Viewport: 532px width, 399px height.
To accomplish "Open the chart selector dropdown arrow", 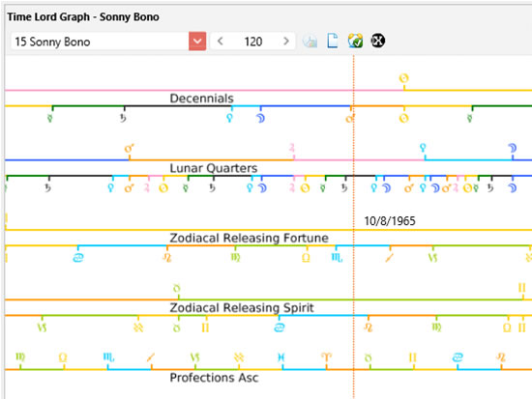I will (x=197, y=42).
